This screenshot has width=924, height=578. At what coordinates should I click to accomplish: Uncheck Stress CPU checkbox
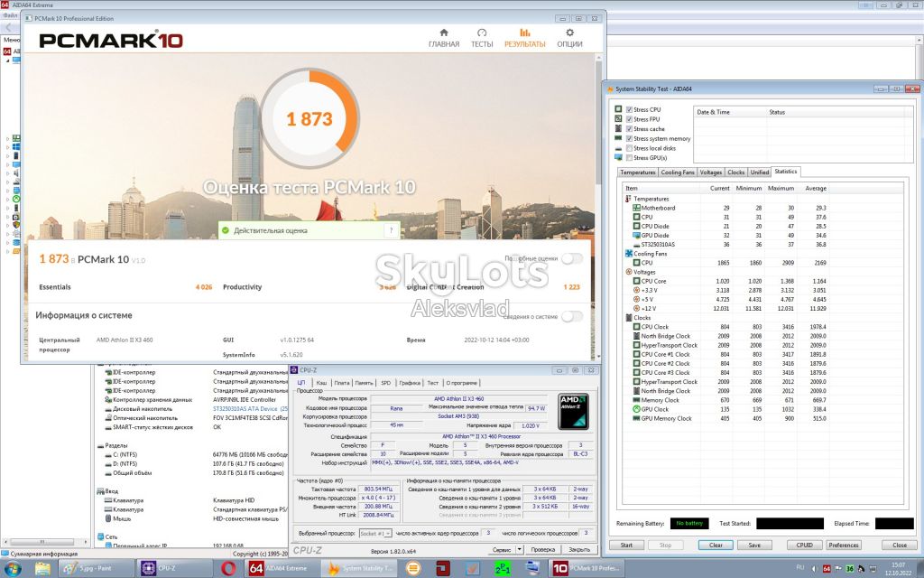[x=629, y=109]
